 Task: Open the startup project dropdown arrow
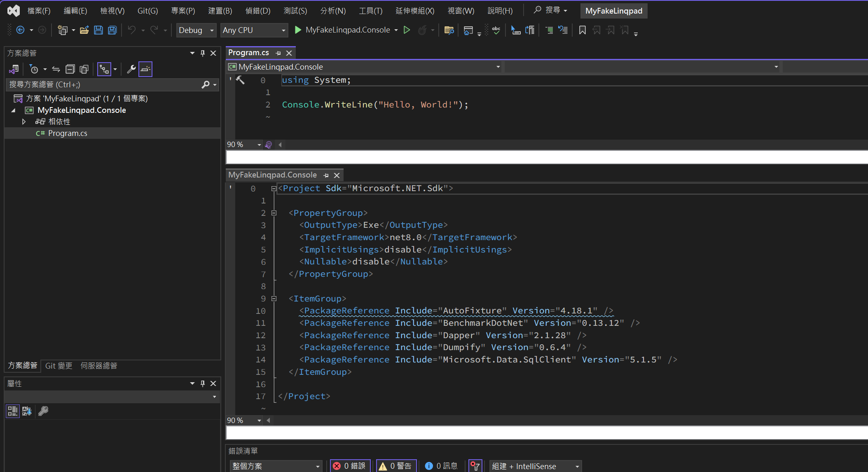pyautogui.click(x=396, y=30)
